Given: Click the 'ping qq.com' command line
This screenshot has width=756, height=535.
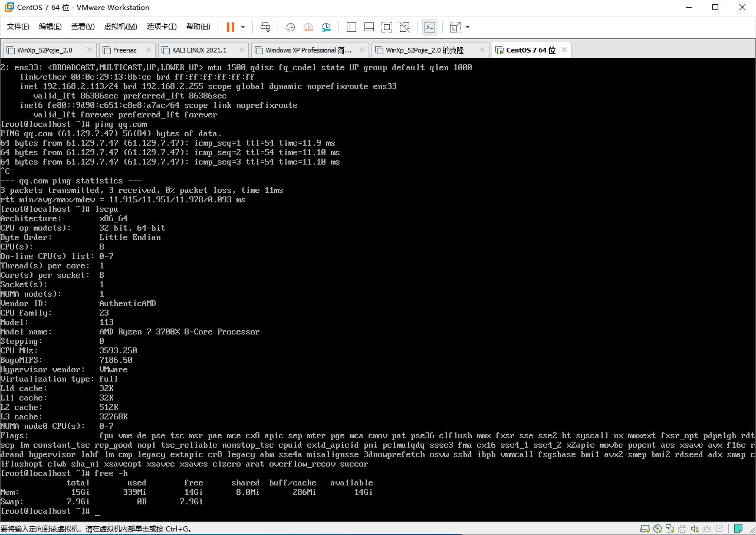Looking at the screenshot, I should click(x=74, y=124).
